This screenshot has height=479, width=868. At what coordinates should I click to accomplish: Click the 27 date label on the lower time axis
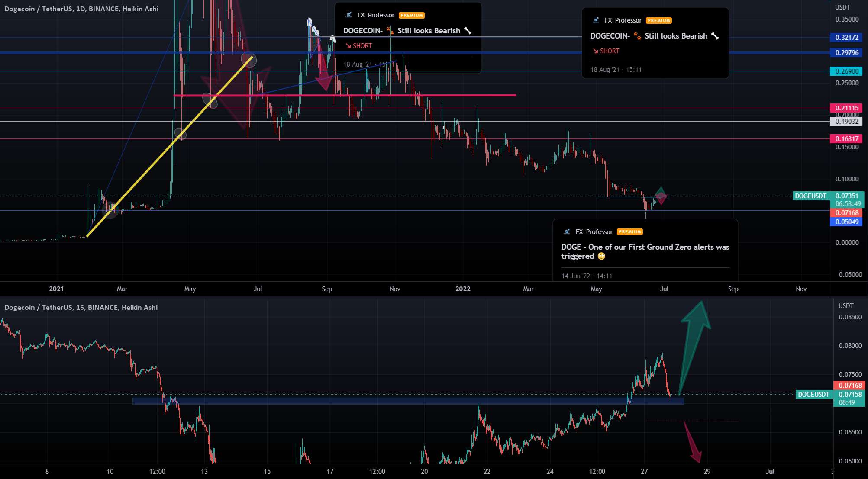click(644, 472)
